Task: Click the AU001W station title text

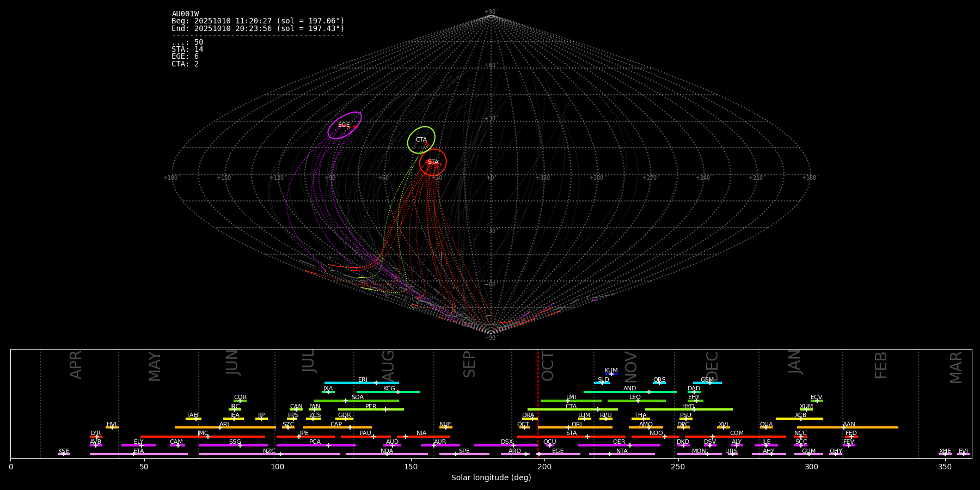Action: 185,14
